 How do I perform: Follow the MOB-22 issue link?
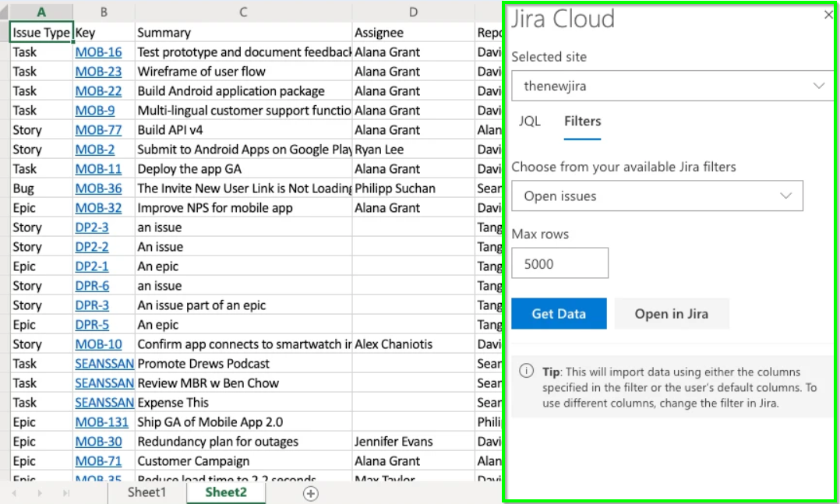[x=98, y=91]
